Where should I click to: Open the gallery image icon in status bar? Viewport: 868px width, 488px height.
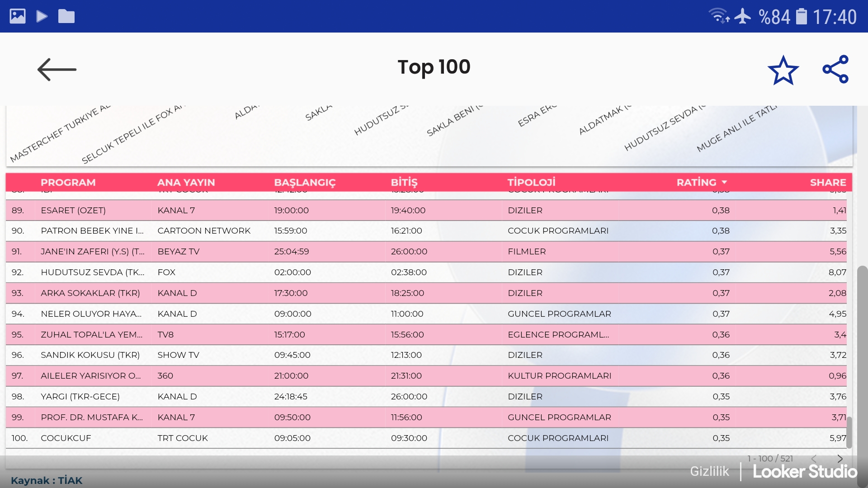click(x=18, y=17)
